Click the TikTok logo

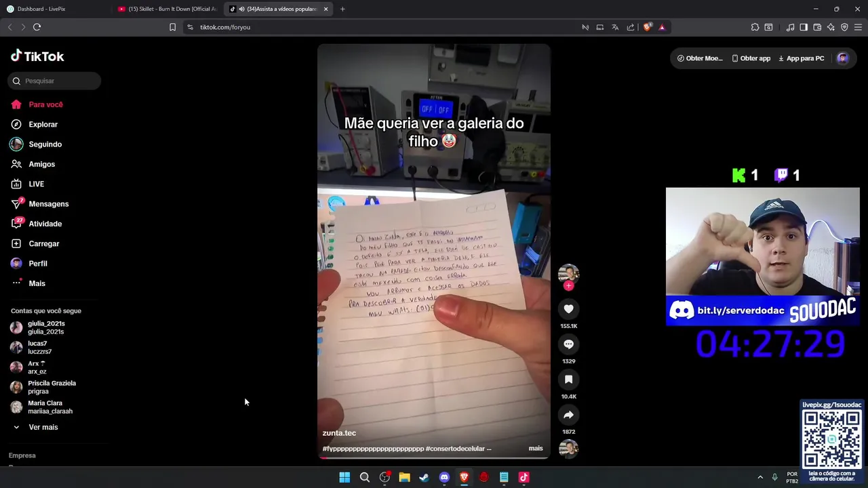pyautogui.click(x=37, y=56)
